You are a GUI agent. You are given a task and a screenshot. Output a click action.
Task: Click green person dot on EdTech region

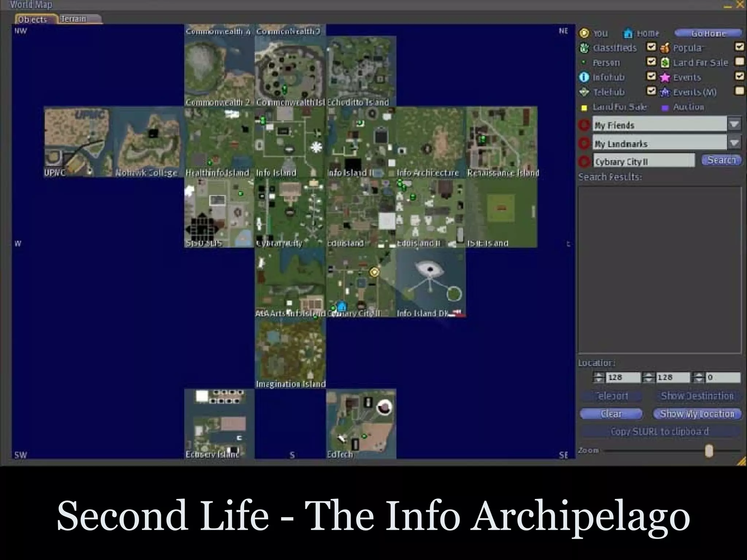point(364,436)
